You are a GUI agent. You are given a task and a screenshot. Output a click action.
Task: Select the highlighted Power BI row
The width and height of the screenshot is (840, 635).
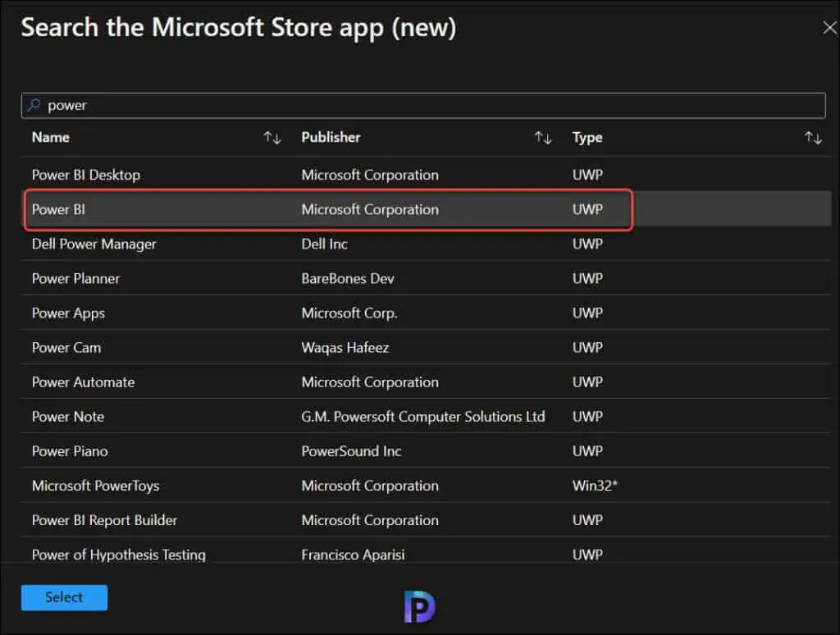tap(426, 209)
